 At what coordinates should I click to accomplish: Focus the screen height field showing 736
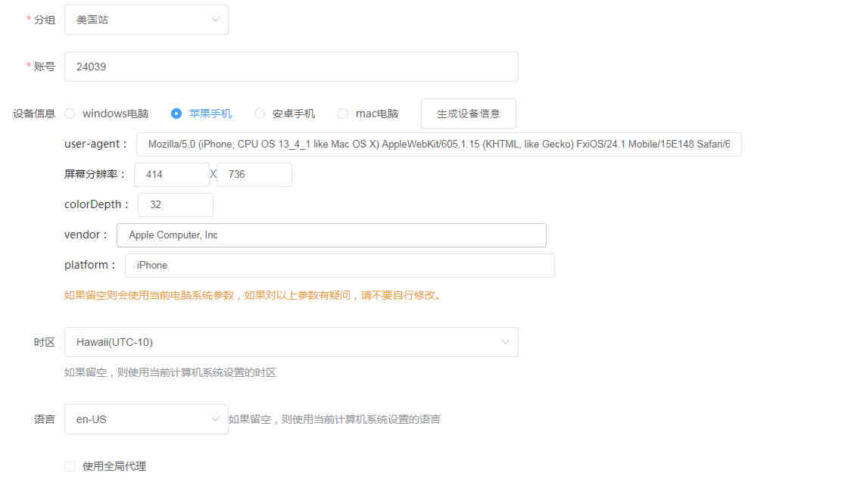coord(254,174)
